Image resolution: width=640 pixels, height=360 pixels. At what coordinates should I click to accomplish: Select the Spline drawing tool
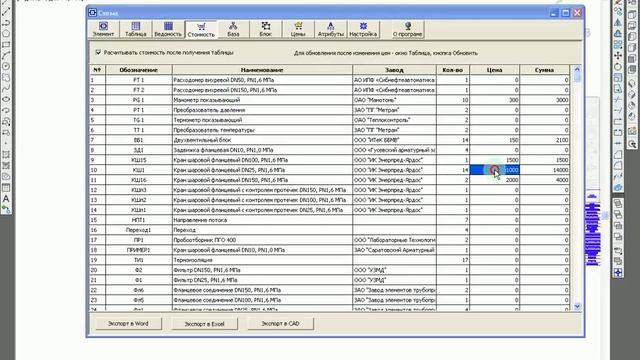6,89
